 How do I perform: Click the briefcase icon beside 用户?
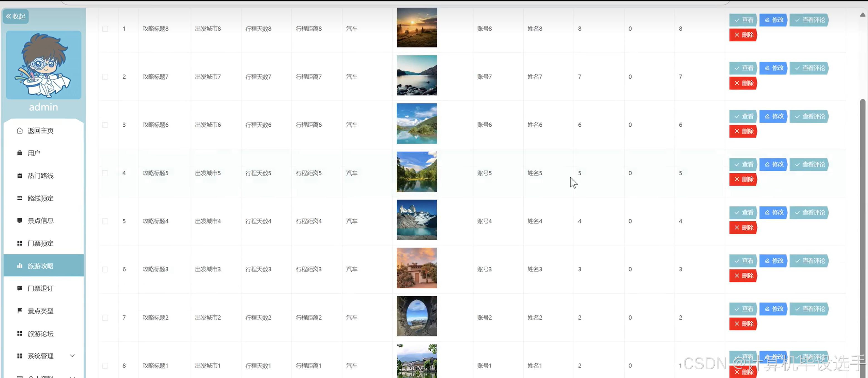(x=19, y=153)
